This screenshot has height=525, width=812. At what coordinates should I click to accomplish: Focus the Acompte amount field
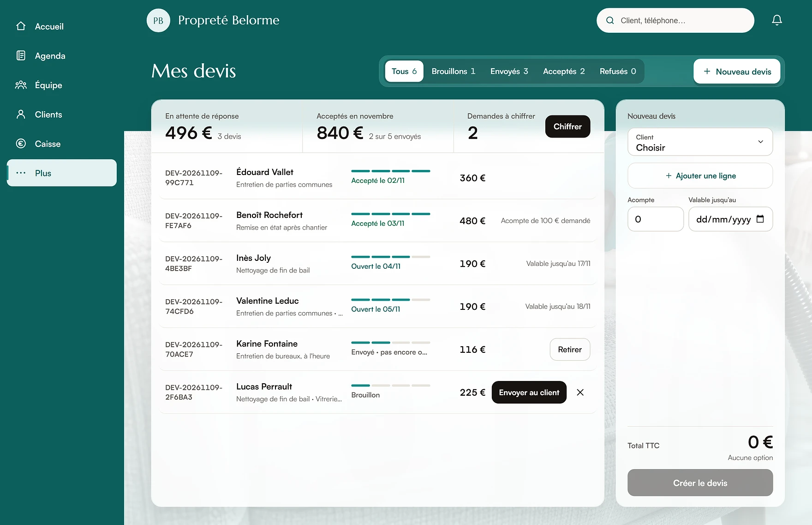[x=656, y=219]
